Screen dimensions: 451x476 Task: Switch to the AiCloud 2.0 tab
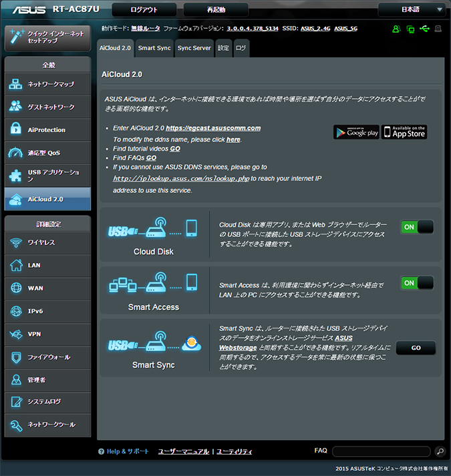[115, 48]
